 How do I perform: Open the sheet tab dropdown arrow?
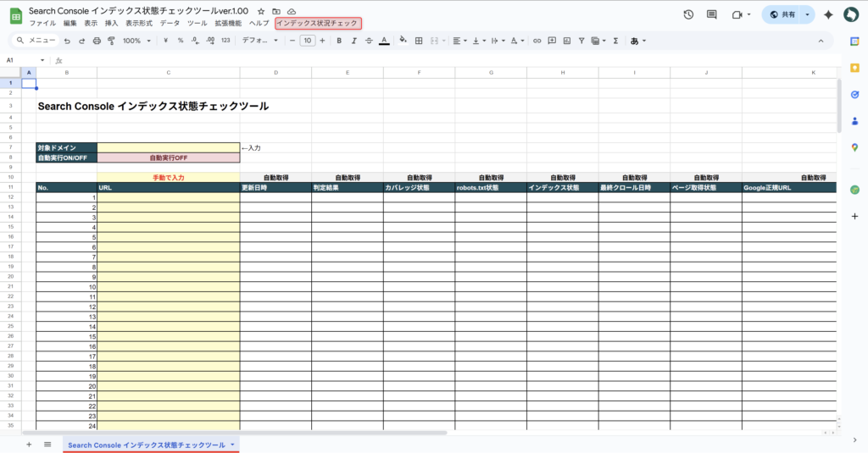[x=232, y=445]
